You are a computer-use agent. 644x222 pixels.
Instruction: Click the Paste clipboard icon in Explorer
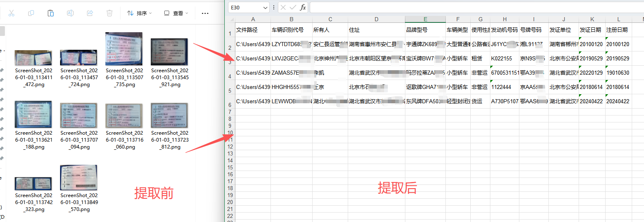pos(51,13)
